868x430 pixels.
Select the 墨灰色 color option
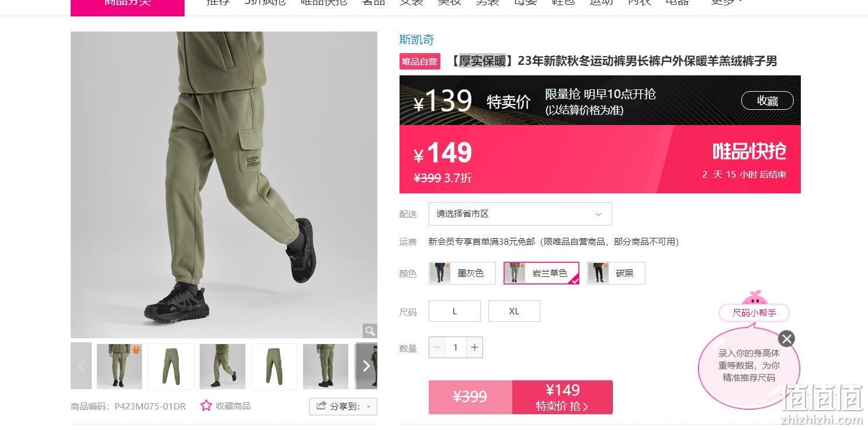coord(462,273)
